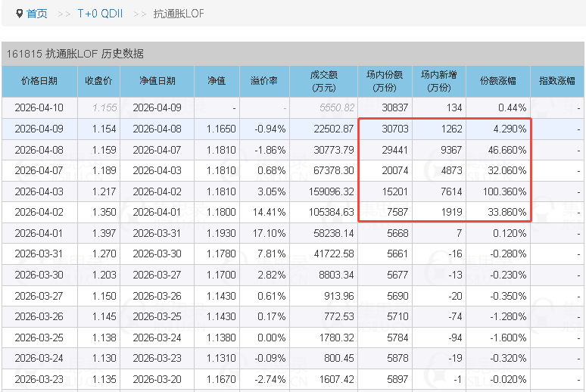Click the 指数涨幅 column header
Viewport: 586px width, 392px height.
[x=556, y=81]
